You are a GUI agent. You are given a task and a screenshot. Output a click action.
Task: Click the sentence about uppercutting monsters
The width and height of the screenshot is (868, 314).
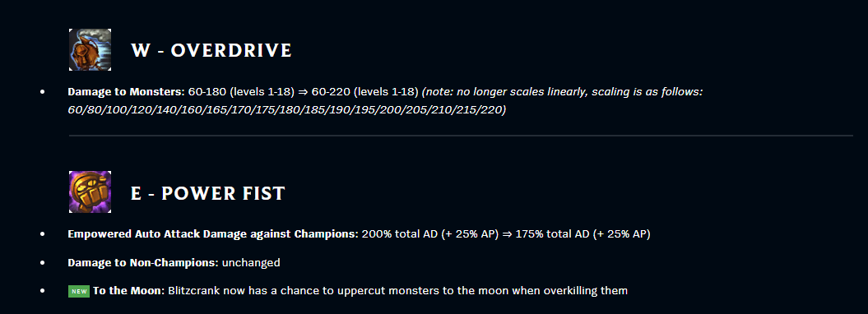(x=397, y=291)
